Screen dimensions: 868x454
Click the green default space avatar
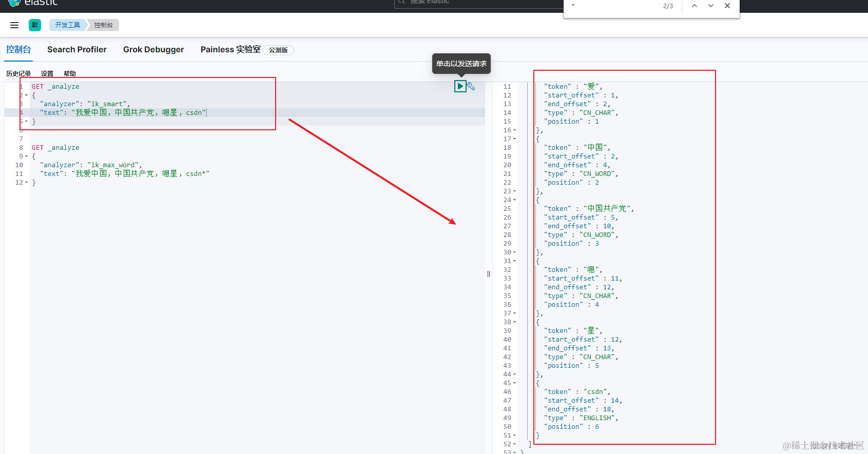pyautogui.click(x=35, y=25)
